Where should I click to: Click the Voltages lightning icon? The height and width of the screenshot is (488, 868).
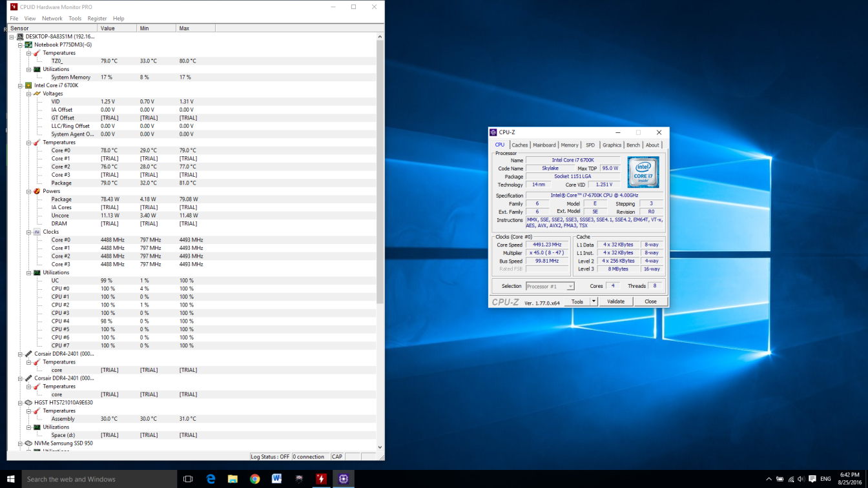pos(37,94)
